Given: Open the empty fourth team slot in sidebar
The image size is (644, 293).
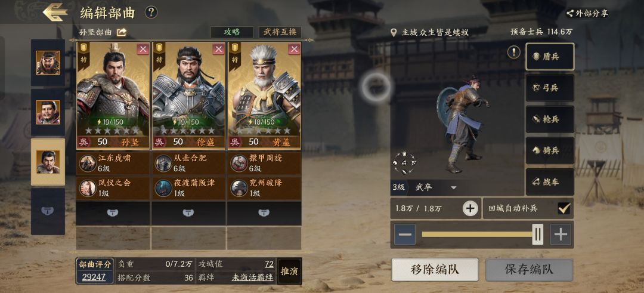Looking at the screenshot, I should (48, 211).
